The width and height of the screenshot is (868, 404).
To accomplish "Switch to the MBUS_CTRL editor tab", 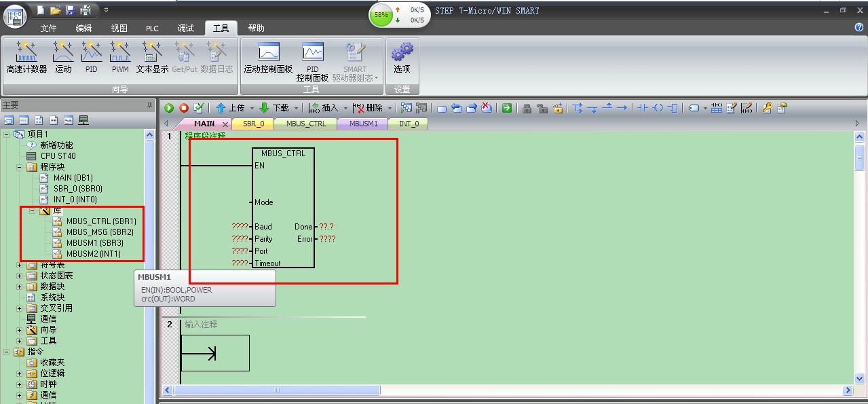I will coord(305,124).
